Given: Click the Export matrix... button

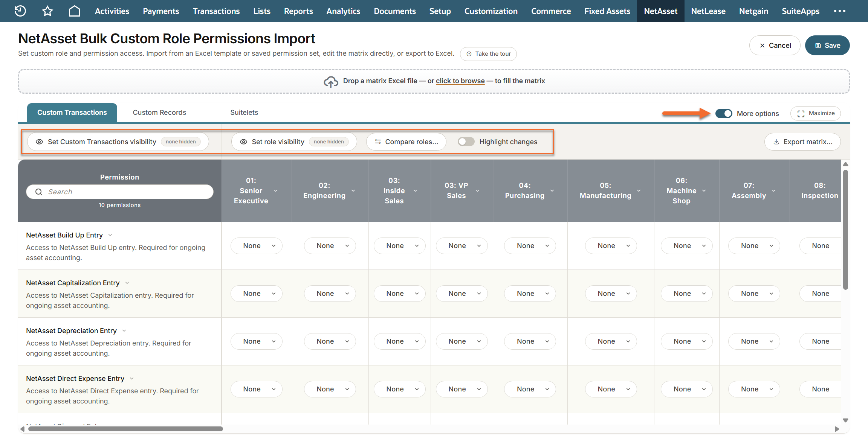Looking at the screenshot, I should click(x=802, y=142).
